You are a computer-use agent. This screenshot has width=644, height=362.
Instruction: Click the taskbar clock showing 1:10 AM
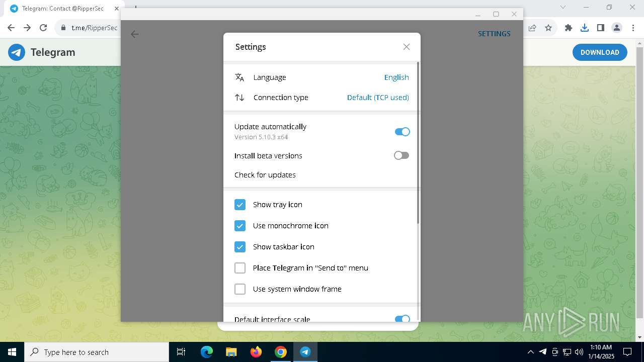click(x=600, y=352)
